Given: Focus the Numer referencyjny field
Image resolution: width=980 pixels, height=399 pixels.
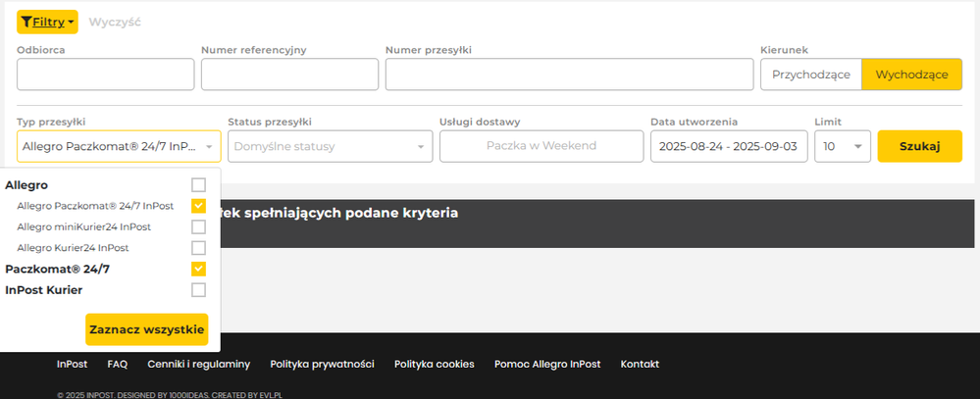Looking at the screenshot, I should (290, 75).
